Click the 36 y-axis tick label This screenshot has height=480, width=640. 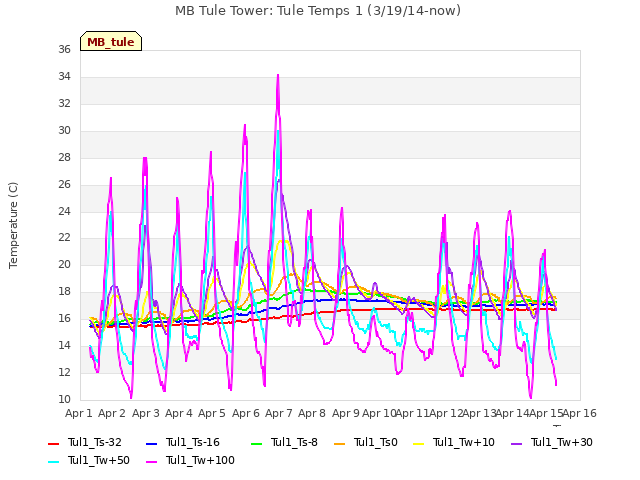click(64, 49)
